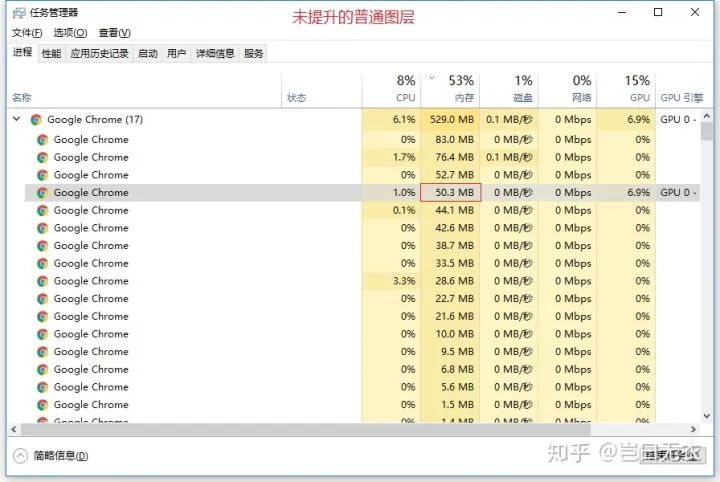Click Chrome icon in the 21.6 MB row

[43, 316]
